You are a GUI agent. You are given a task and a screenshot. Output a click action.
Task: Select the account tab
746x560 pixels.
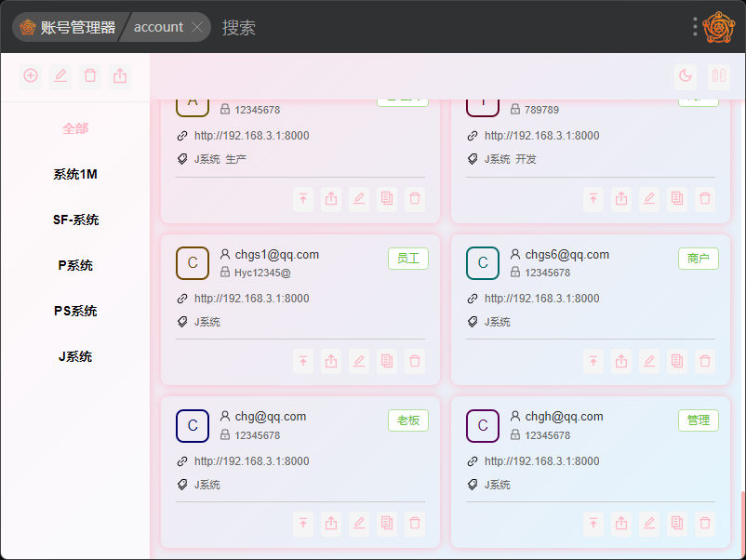[x=158, y=27]
